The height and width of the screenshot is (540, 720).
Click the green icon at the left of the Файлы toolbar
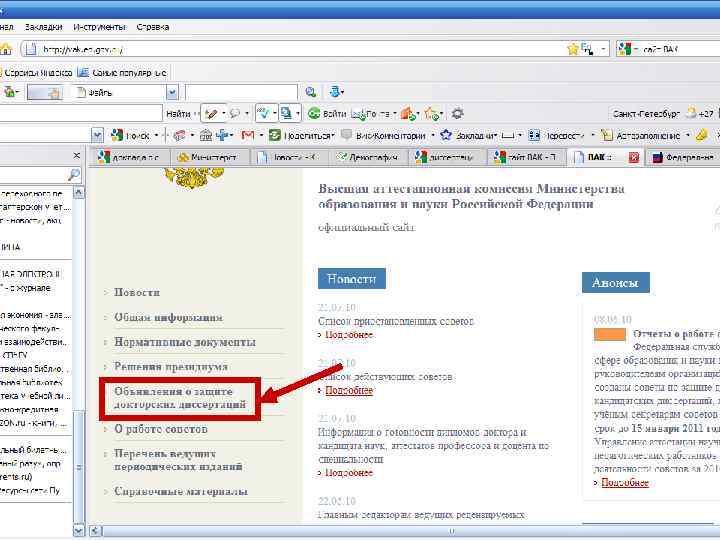pos(9,92)
